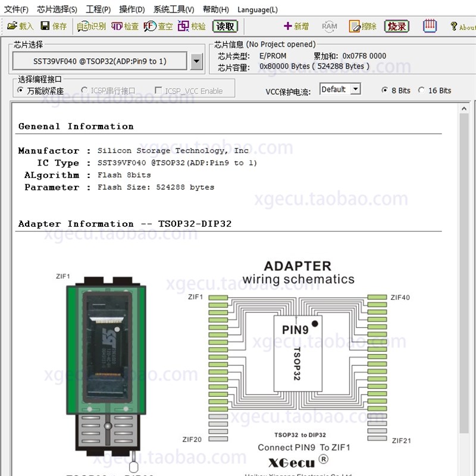Select the 万能锁紧座 radio button
The image size is (476, 476).
pyautogui.click(x=20, y=90)
